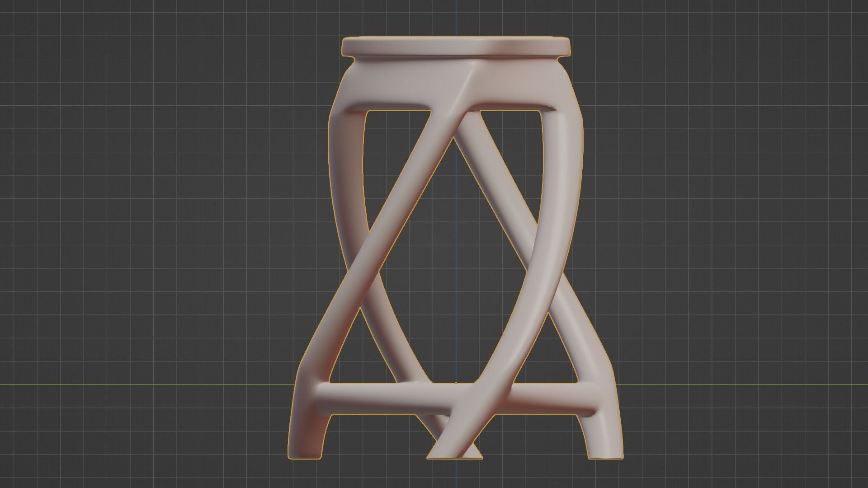Click the blue Z axis line above the stool
The height and width of the screenshot is (488, 868).
456,18
